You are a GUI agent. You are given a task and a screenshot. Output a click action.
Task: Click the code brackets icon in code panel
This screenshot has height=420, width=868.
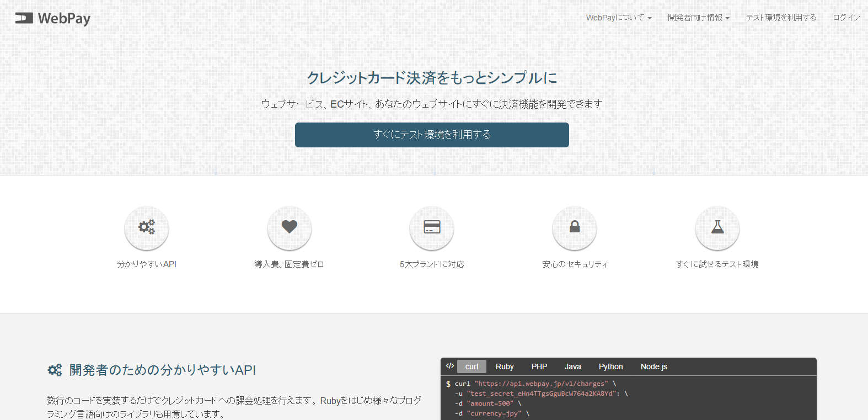click(x=450, y=366)
